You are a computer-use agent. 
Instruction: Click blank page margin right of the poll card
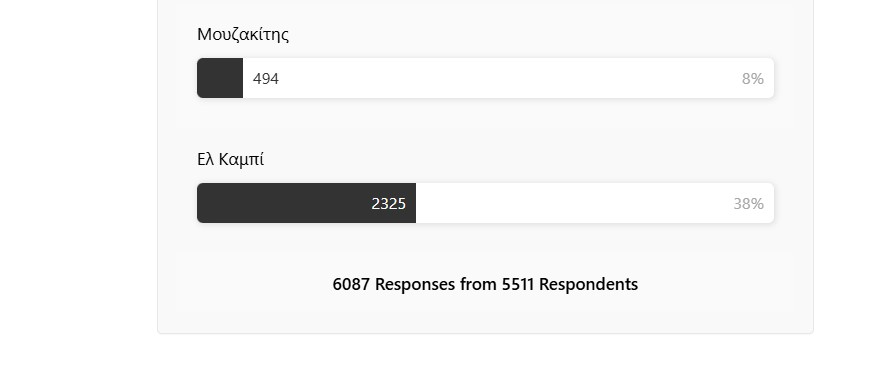tap(846, 168)
